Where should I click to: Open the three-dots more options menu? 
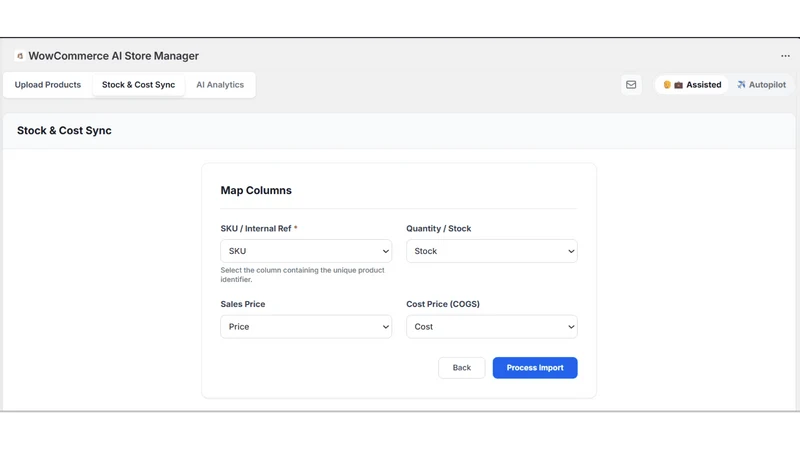[x=785, y=56]
